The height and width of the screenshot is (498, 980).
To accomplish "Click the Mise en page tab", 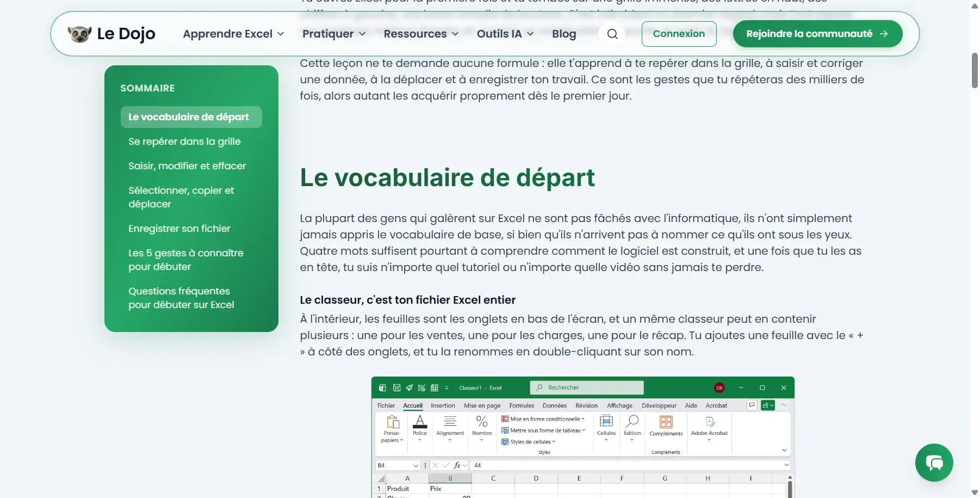I will (482, 405).
